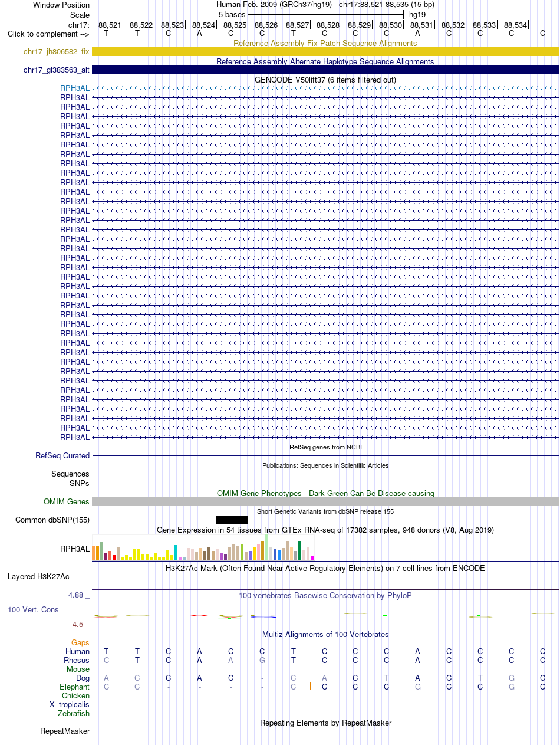The height and width of the screenshot is (745, 560).
Task: Select the X_tropicalis alignment row label
Action: [70, 704]
